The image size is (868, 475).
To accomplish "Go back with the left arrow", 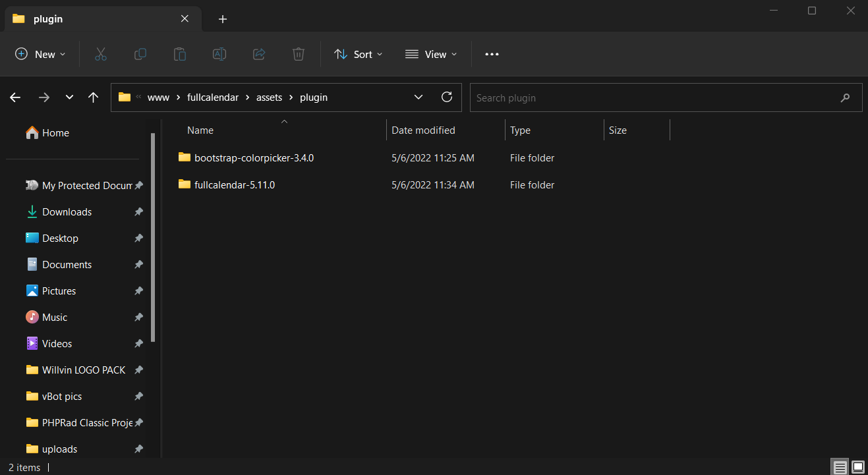I will tap(15, 98).
